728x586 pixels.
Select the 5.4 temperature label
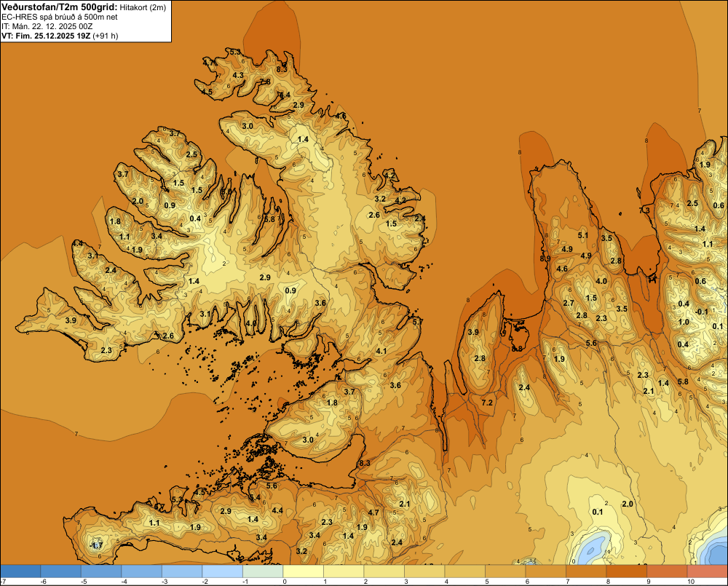(x=255, y=498)
